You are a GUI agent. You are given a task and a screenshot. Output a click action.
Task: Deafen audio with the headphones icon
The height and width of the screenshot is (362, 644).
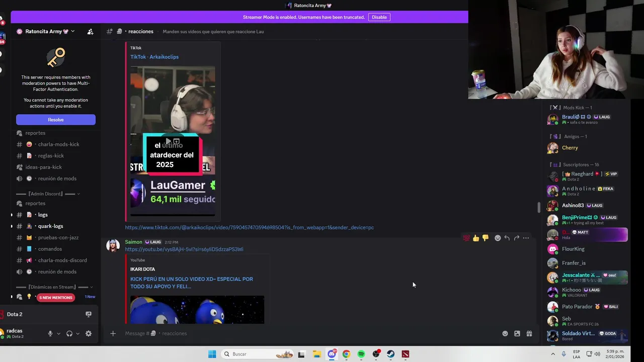point(69,333)
